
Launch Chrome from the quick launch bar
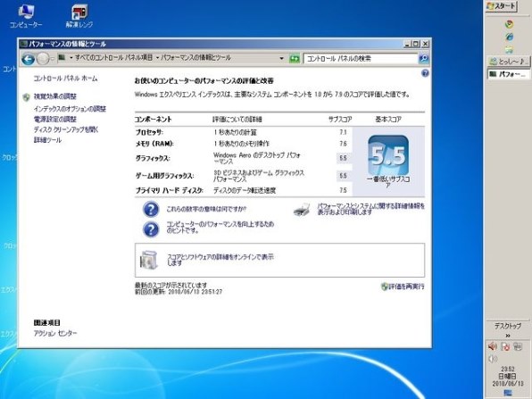pyautogui.click(x=509, y=24)
